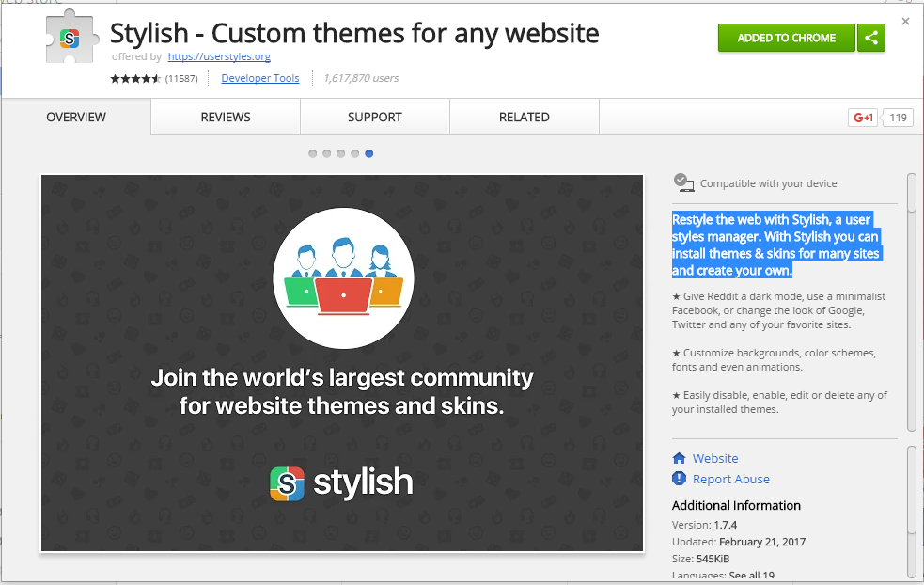Click the Updated February 21, 2017 text

739,542
